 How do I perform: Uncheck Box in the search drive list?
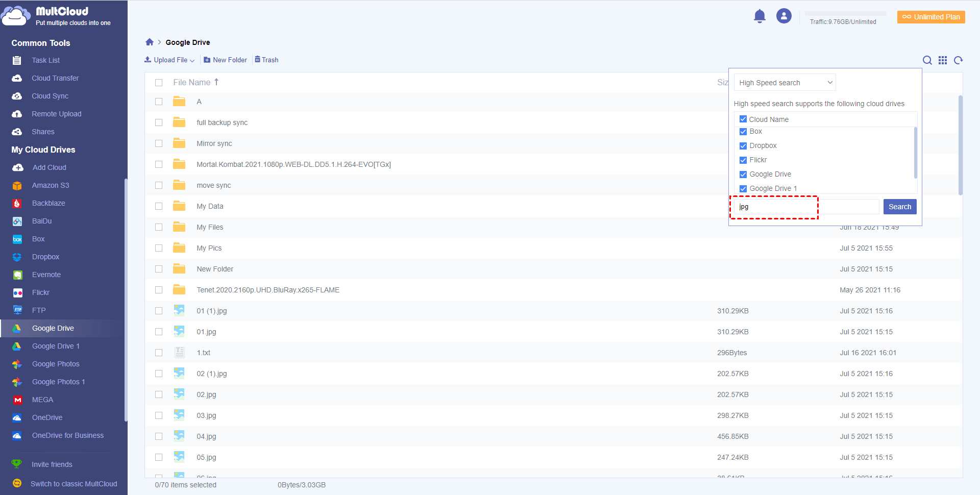click(743, 131)
